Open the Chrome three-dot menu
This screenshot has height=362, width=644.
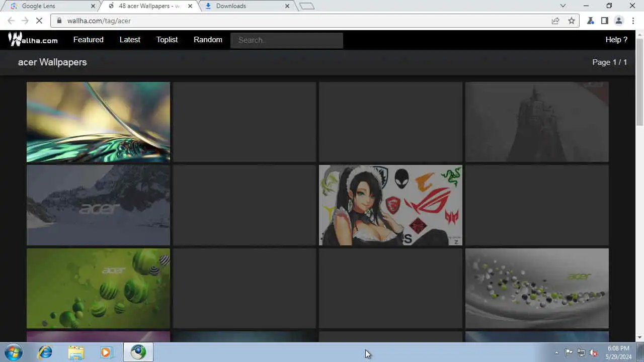click(x=632, y=21)
